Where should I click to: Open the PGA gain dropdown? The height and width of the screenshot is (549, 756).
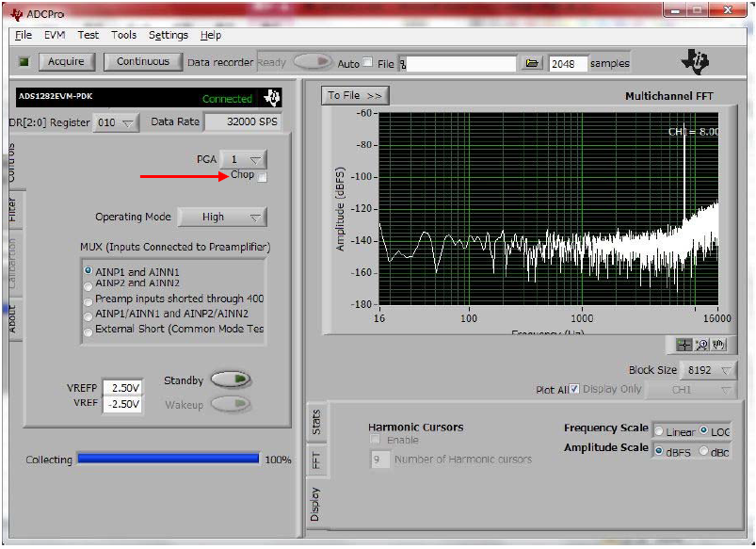coord(244,159)
